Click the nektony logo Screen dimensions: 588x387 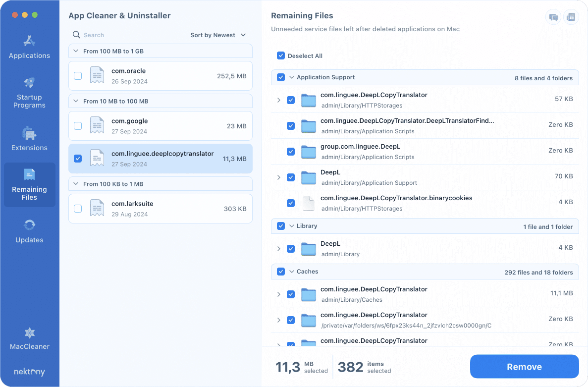coord(29,372)
